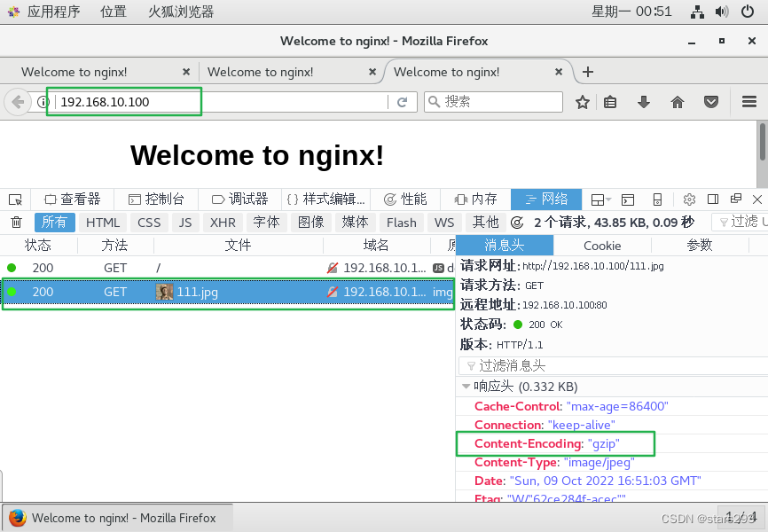Filter requests by 图像 images
768x532 pixels.
311,223
